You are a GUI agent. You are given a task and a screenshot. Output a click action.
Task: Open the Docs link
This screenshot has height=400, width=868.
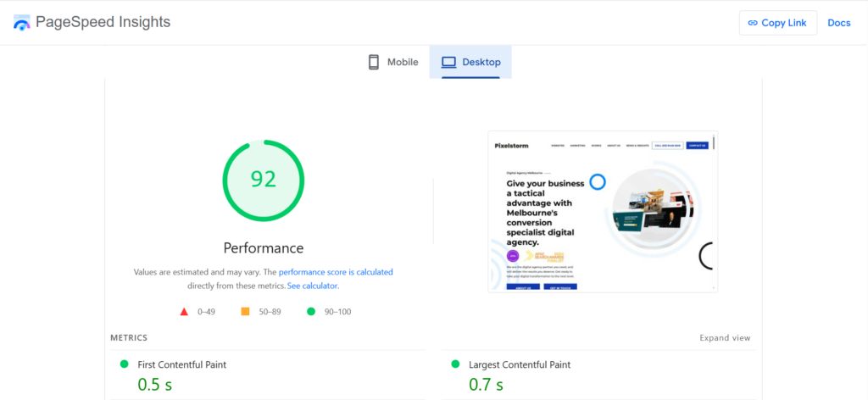coord(838,23)
